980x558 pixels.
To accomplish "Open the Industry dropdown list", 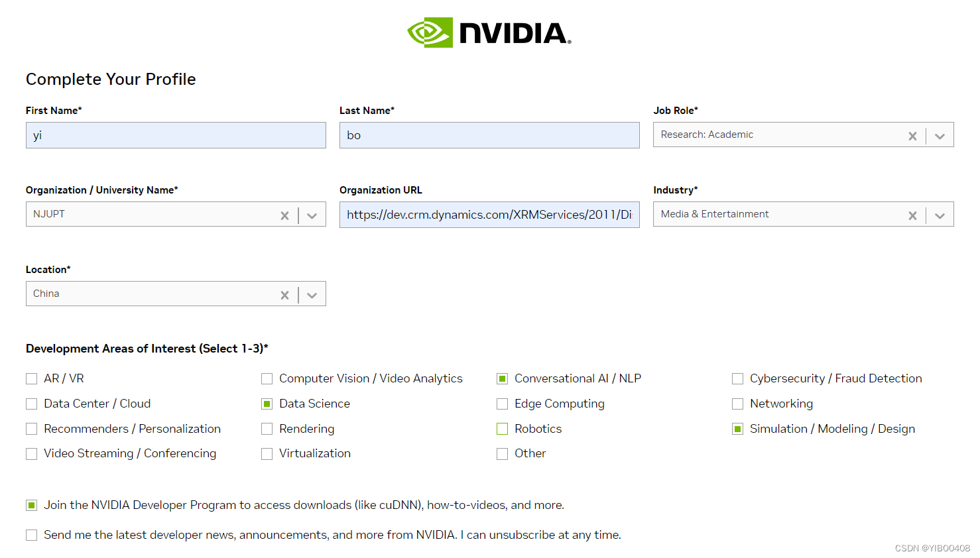I will coord(940,215).
